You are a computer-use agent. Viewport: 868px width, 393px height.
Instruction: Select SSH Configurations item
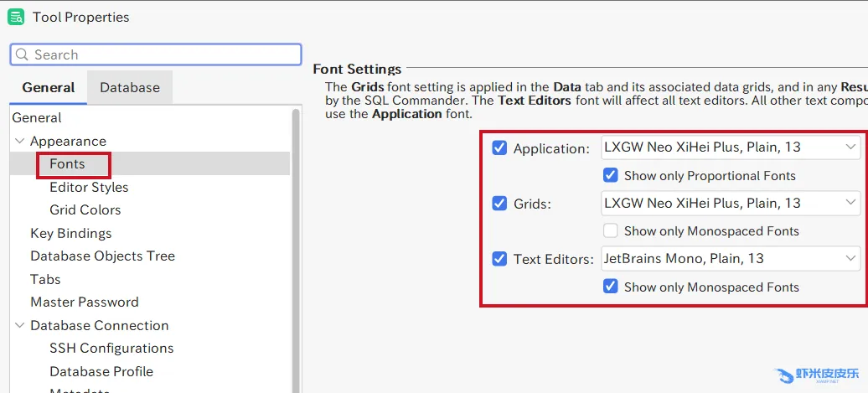pos(111,349)
